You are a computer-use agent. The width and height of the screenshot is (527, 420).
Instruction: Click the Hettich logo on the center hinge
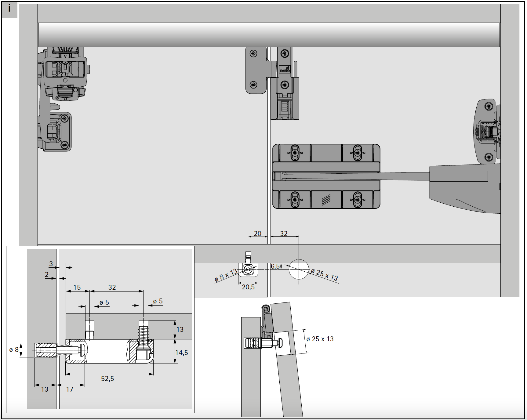tap(284, 69)
